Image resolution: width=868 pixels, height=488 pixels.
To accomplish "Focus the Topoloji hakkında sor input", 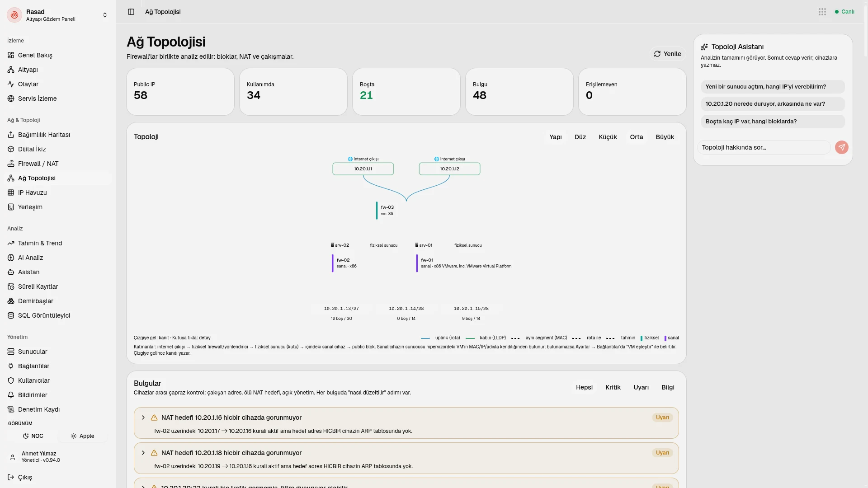I will pyautogui.click(x=764, y=147).
